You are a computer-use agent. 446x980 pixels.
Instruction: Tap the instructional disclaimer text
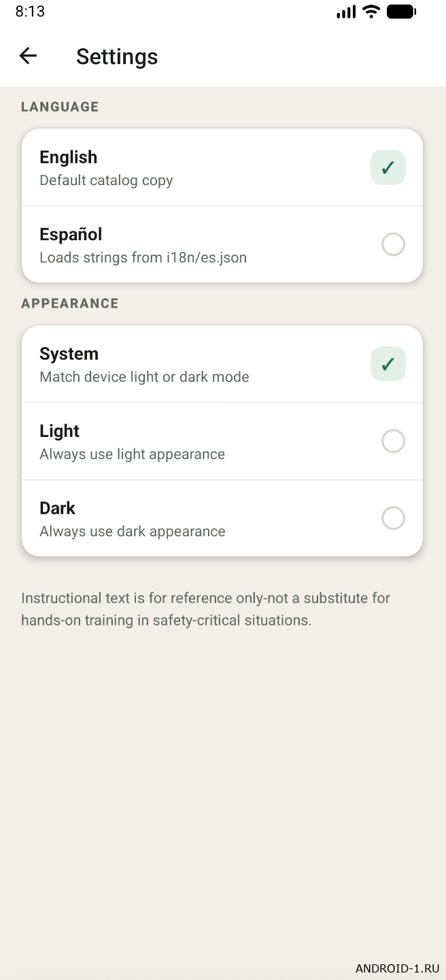click(205, 609)
